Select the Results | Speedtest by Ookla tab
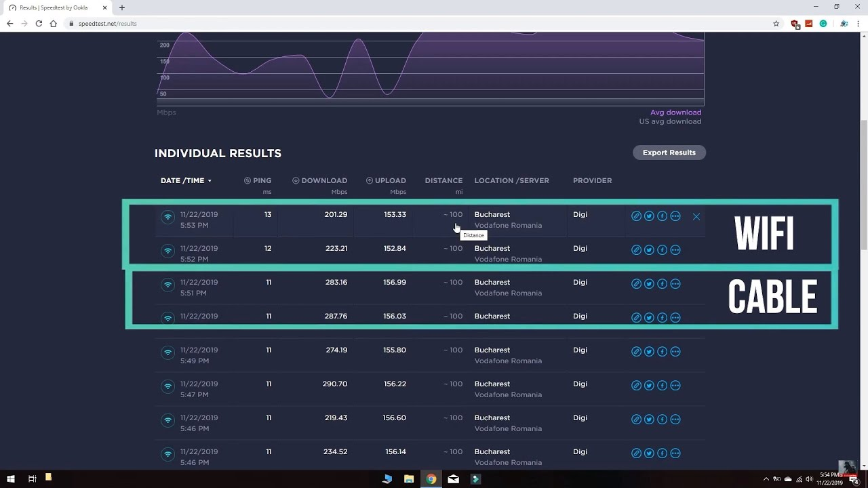This screenshot has width=868, height=488. point(57,7)
